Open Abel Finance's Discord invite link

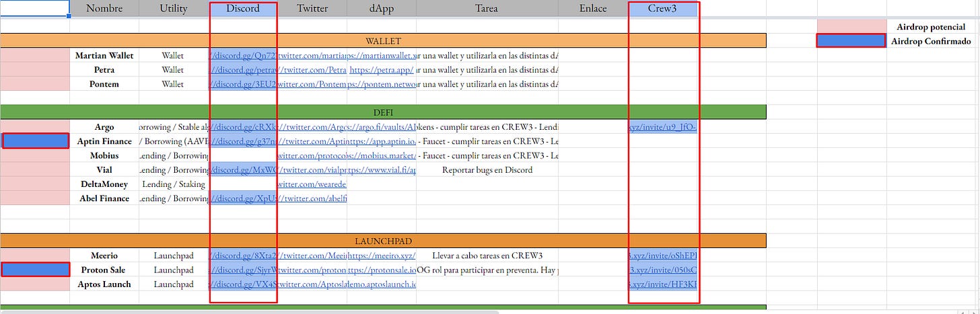pos(243,198)
